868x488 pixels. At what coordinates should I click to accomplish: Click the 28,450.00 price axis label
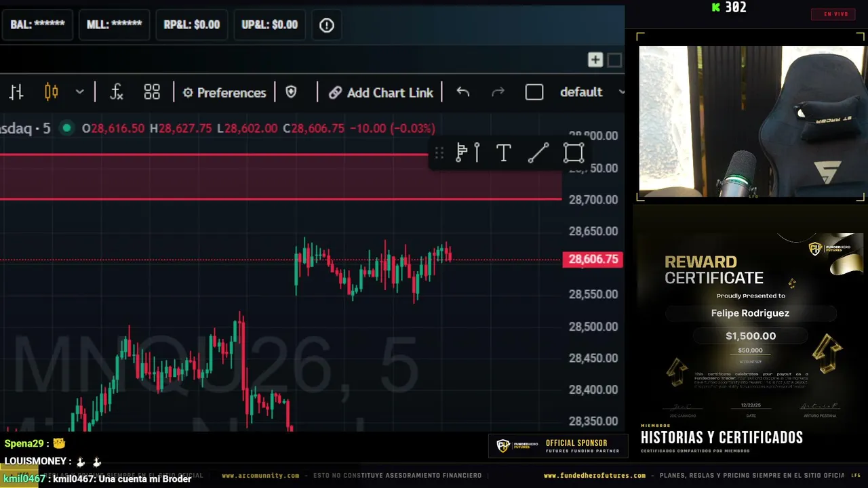pyautogui.click(x=593, y=358)
